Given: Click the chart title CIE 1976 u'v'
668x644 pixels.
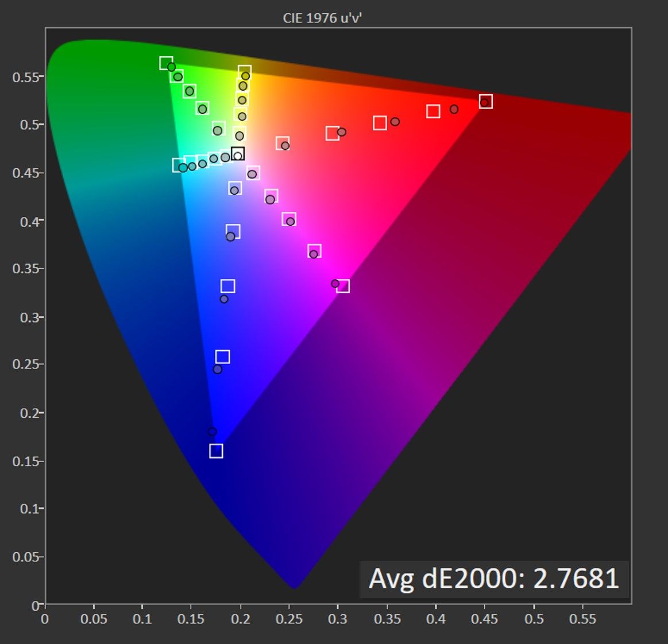Looking at the screenshot, I should pos(322,18).
